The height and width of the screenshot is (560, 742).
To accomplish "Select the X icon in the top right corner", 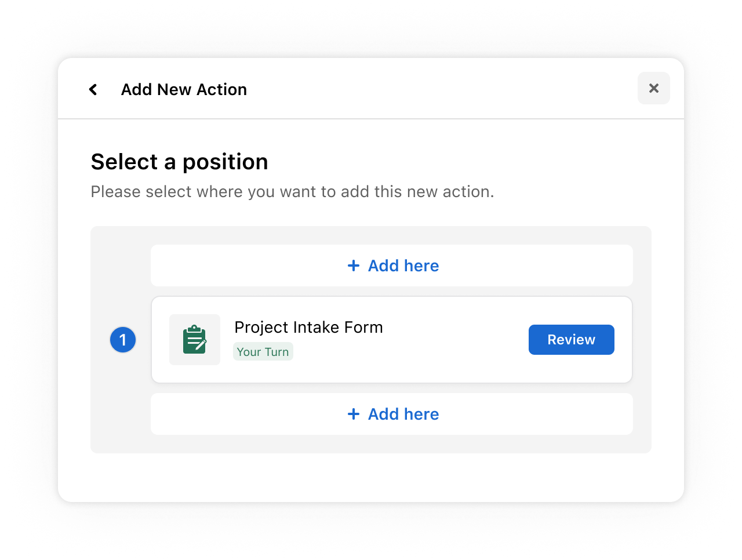I will tap(653, 88).
